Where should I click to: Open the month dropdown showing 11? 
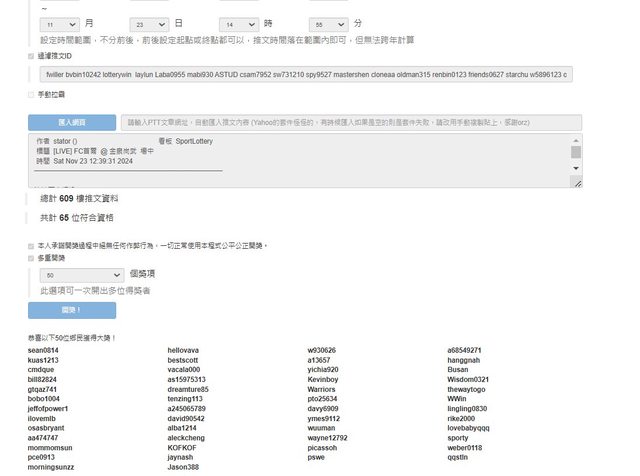pyautogui.click(x=59, y=23)
